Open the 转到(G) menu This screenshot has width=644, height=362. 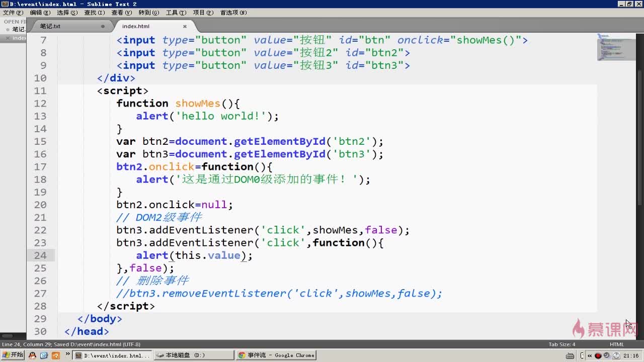point(149,13)
